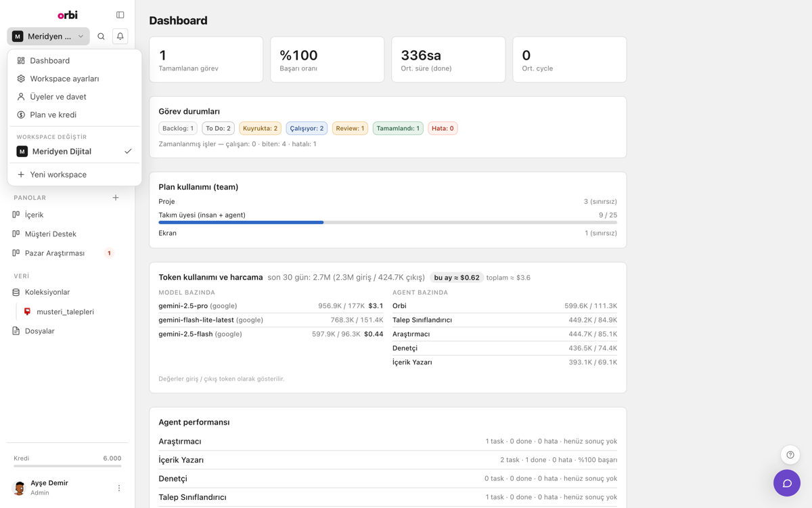Open search with the magnifier icon
This screenshot has height=508, width=812.
101,37
